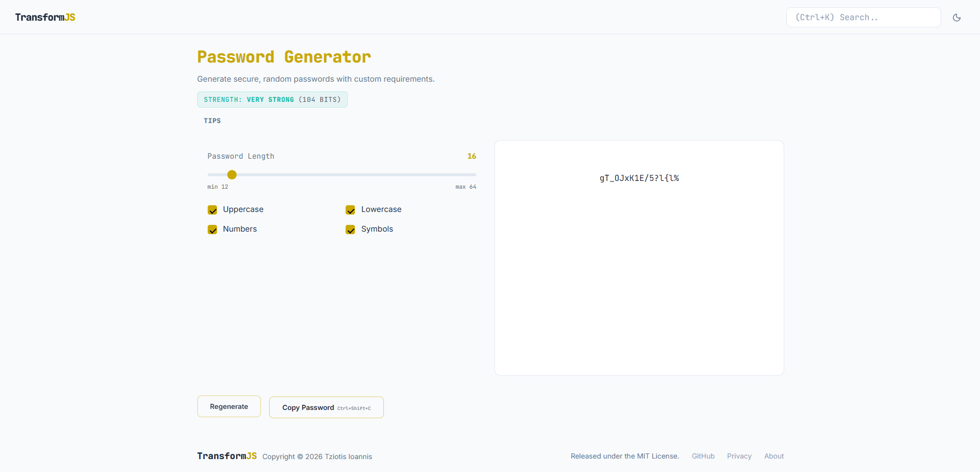Click the Password Generator heading
Screen dimensions: 980x472
(x=284, y=57)
